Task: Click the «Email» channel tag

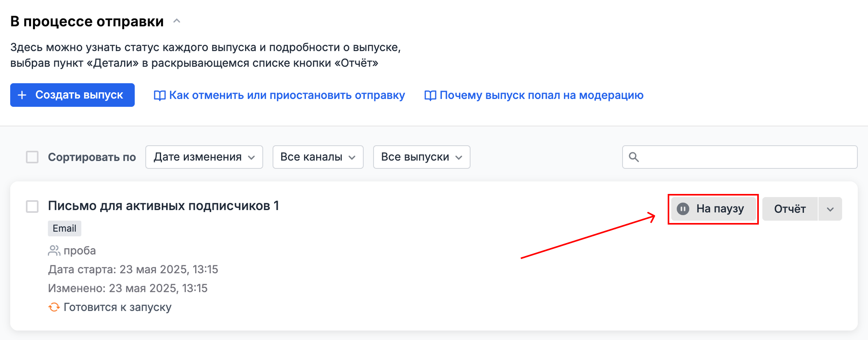Action: pyautogui.click(x=64, y=228)
